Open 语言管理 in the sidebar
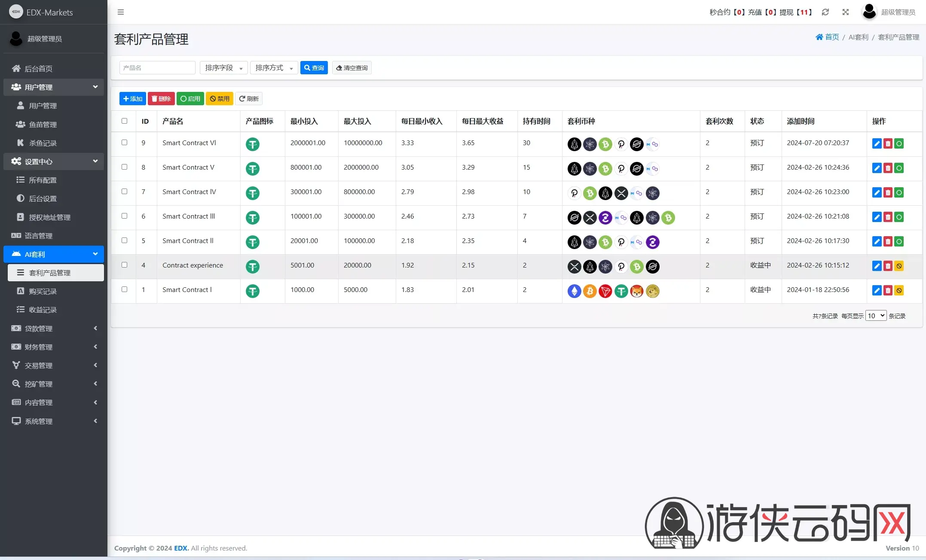This screenshot has width=926, height=560. (x=54, y=236)
